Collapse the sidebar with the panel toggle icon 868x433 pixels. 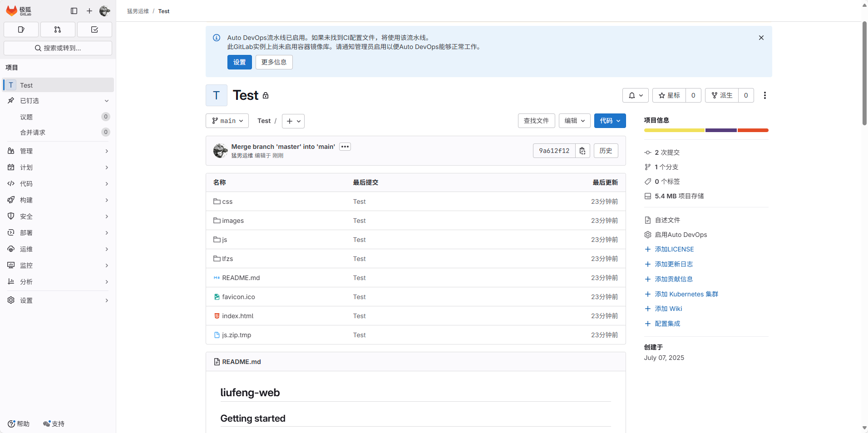tap(74, 11)
